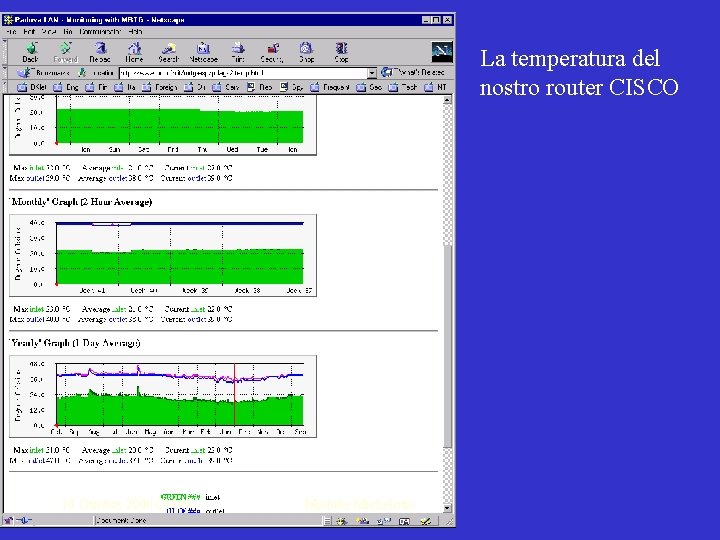Stop loading the page
Viewport: 720px width, 540px height.
[341, 52]
